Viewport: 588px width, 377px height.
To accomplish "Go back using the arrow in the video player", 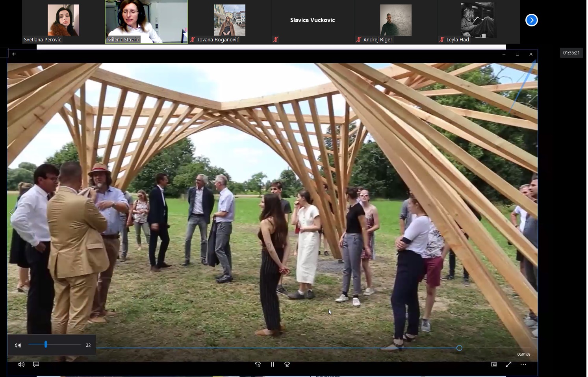I will click(14, 54).
